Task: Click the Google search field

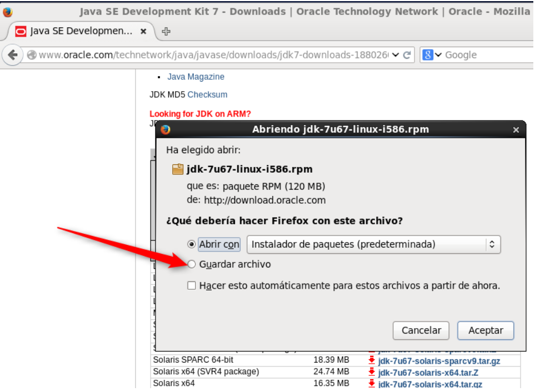Action: pos(488,55)
